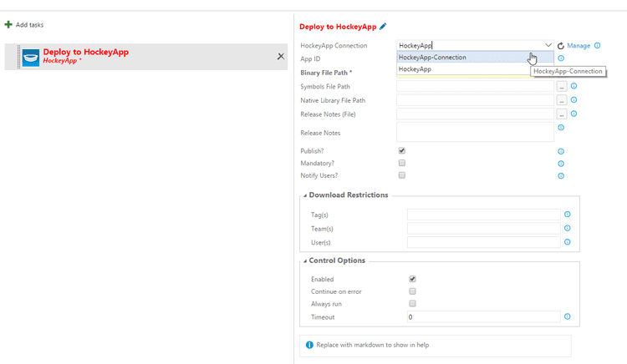627x364 pixels.
Task: Select the Deploy to HockeyApp task icon
Action: tap(31, 58)
